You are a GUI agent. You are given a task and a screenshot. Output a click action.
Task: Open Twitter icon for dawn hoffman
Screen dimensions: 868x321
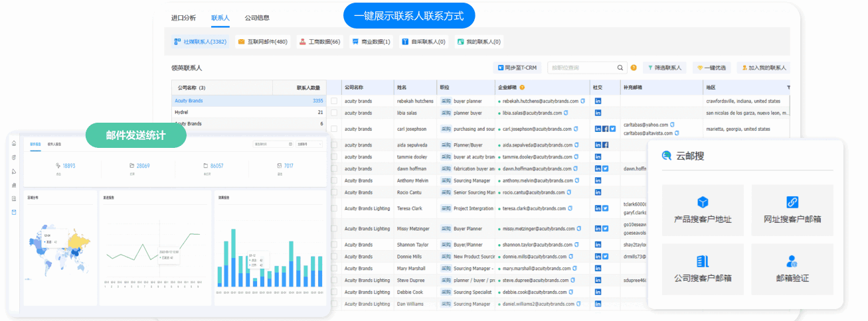[605, 168]
